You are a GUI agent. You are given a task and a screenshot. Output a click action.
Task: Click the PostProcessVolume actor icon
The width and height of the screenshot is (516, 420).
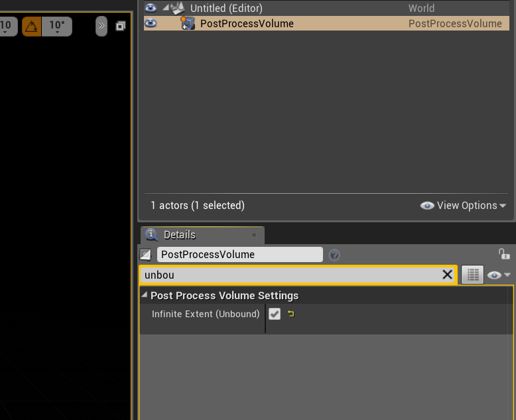(x=188, y=23)
